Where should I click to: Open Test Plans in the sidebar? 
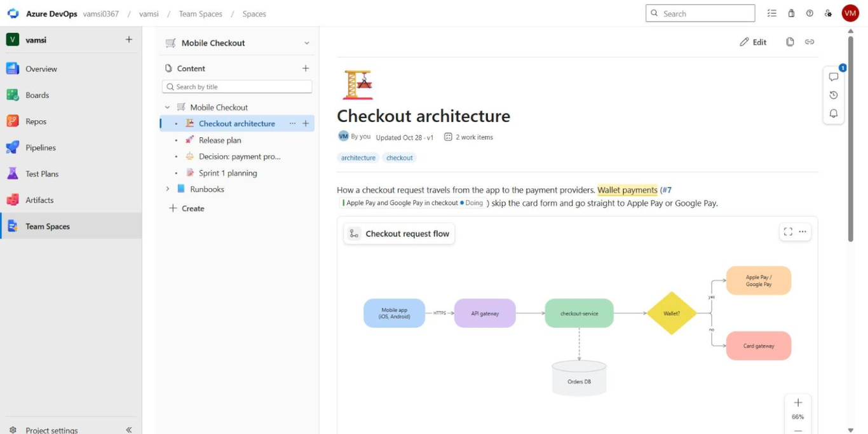pyautogui.click(x=71, y=173)
